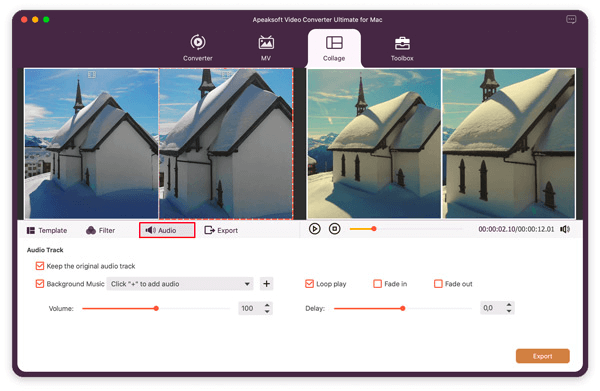Open the Template tab
Viewport: 600px width, 391px height.
coord(47,230)
